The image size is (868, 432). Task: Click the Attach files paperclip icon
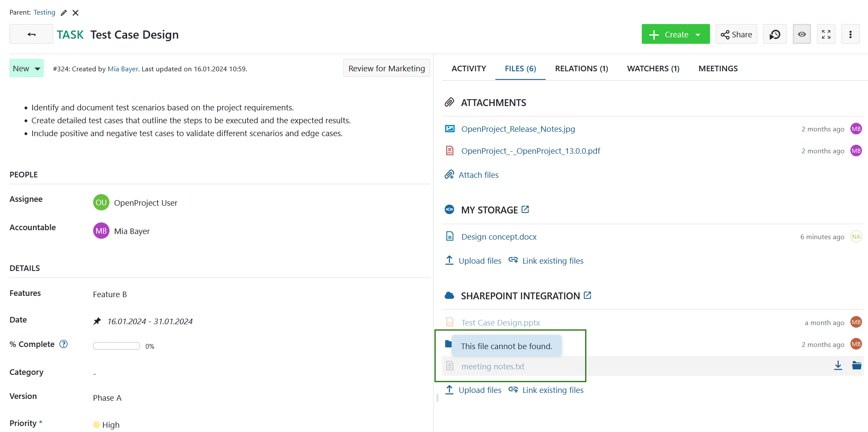tap(449, 174)
